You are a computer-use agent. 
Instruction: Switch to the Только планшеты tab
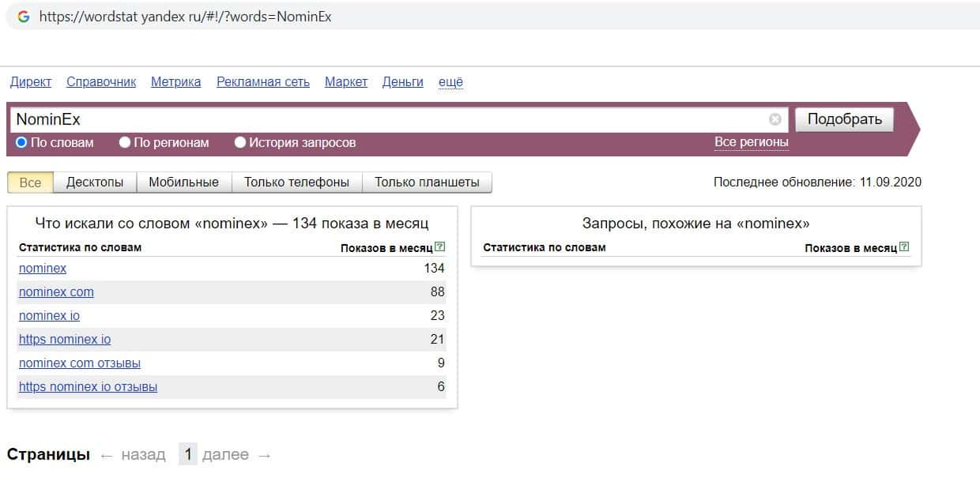(427, 182)
